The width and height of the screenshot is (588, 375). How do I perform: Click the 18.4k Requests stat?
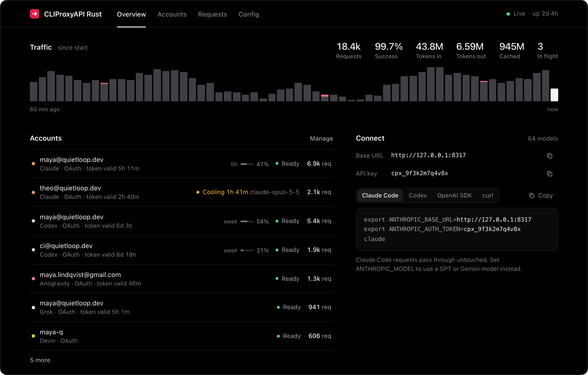coord(348,50)
